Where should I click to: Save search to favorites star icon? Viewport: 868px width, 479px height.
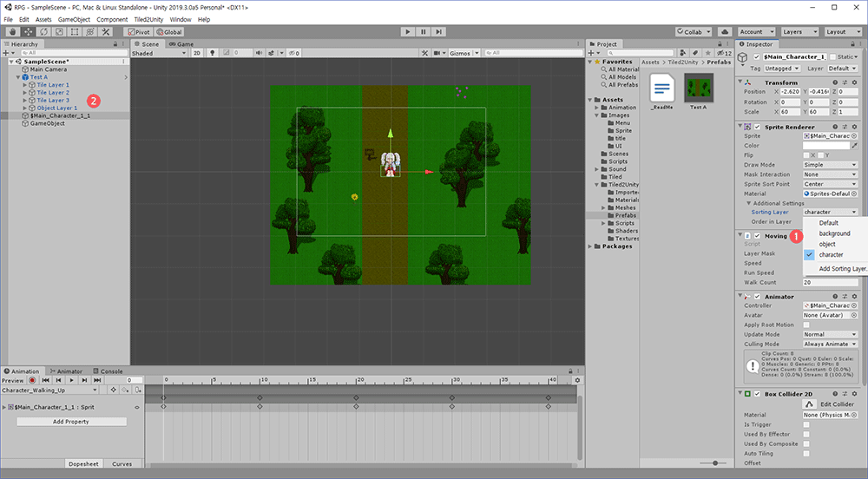(708, 53)
